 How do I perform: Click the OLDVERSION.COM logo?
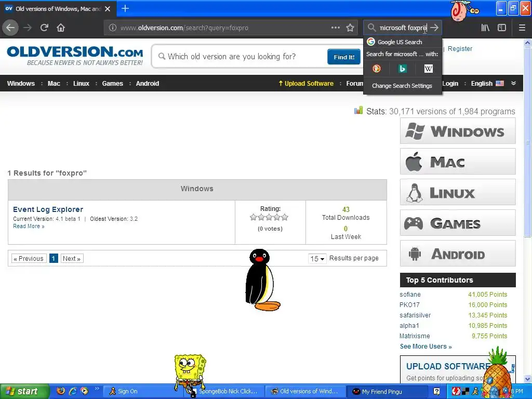[x=75, y=55]
